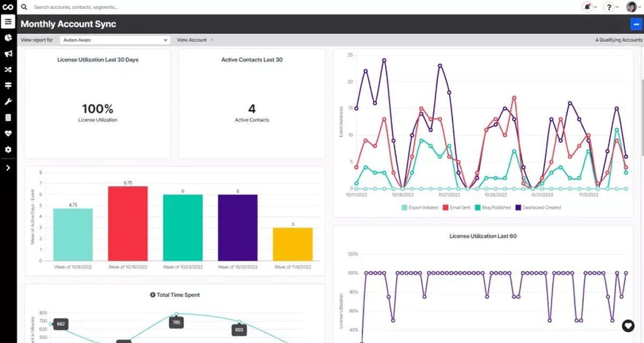The width and height of the screenshot is (644, 343).
Task: Click the 10/11/2022 x-axis date label
Action: pyautogui.click(x=356, y=195)
